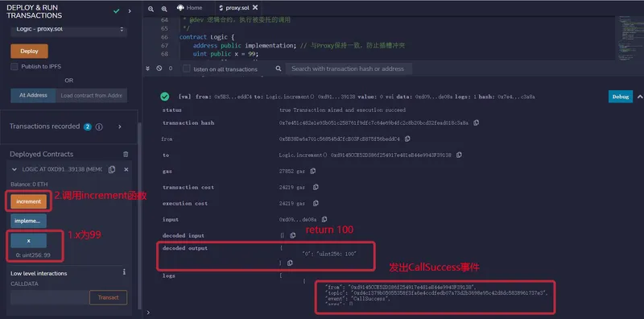Copy the execution cost value
Viewport: 644px width, 319px height.
pos(316,203)
